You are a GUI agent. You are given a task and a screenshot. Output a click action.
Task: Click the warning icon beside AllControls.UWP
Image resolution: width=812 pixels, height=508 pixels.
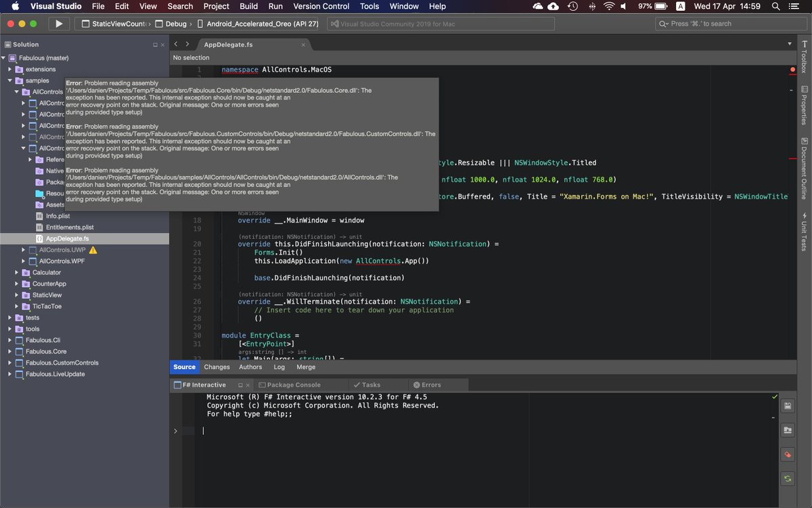(x=93, y=250)
